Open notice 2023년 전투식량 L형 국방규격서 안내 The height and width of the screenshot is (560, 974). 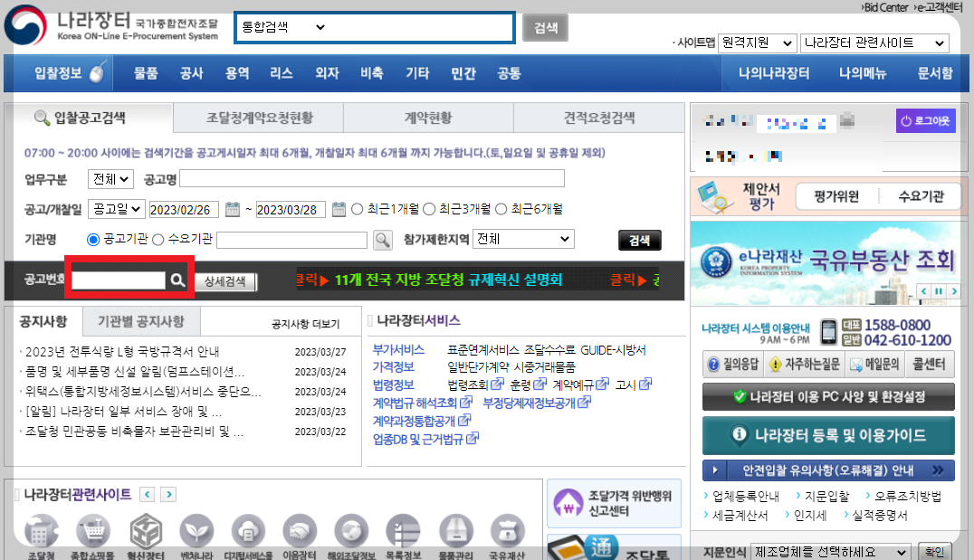[121, 352]
